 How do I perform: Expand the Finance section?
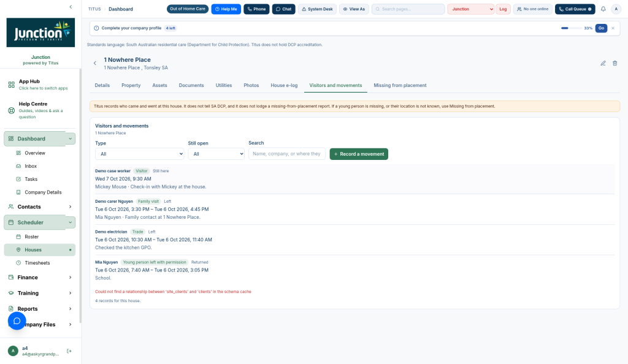click(x=40, y=277)
